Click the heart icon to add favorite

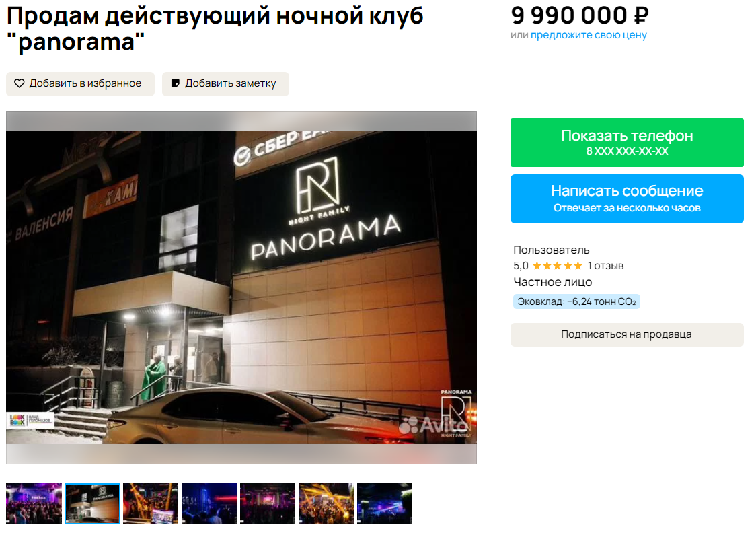pyautogui.click(x=20, y=83)
